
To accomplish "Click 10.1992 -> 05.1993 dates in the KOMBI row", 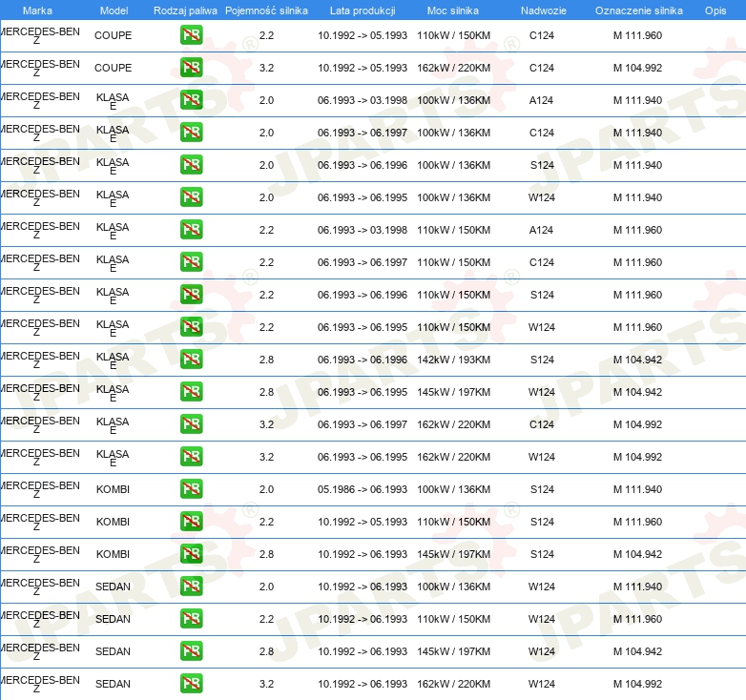I will 363,522.
